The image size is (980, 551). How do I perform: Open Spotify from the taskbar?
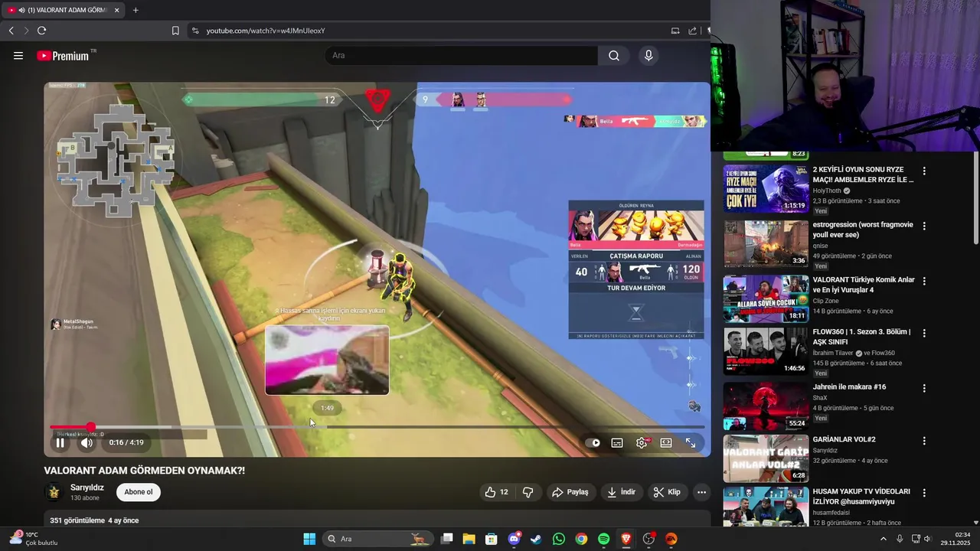[x=603, y=539]
